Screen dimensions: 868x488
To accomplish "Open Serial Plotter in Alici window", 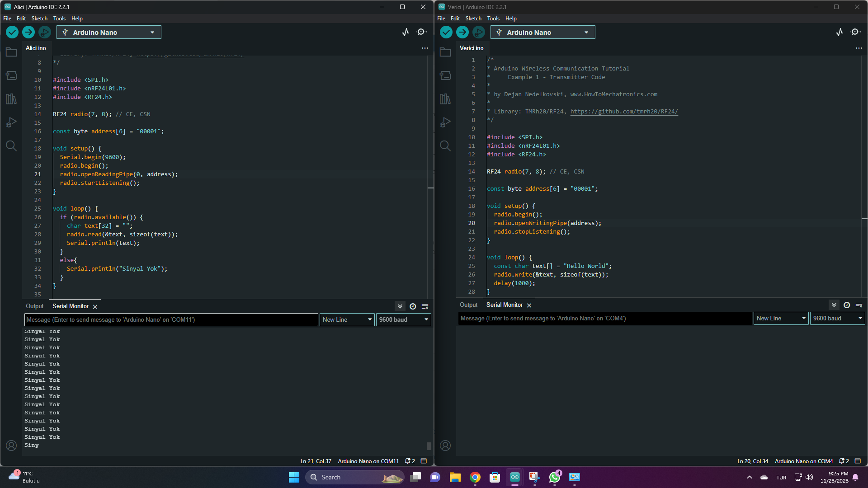I will tap(406, 32).
